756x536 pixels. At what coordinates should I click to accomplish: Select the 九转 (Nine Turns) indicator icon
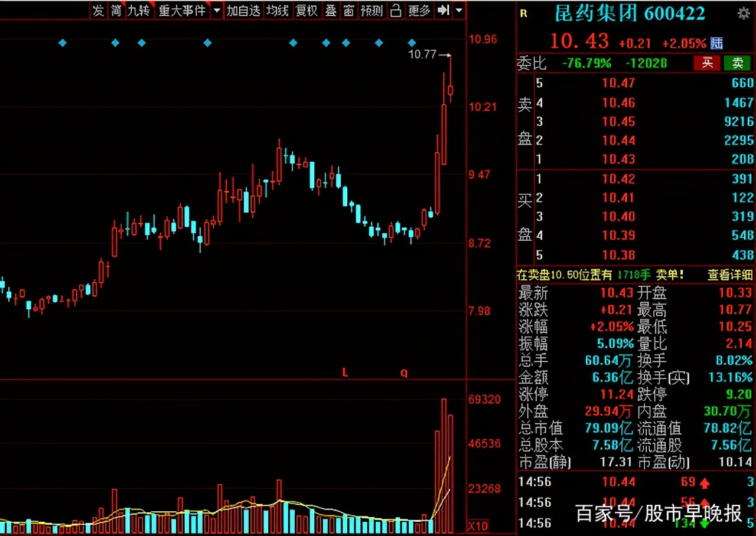tap(139, 10)
